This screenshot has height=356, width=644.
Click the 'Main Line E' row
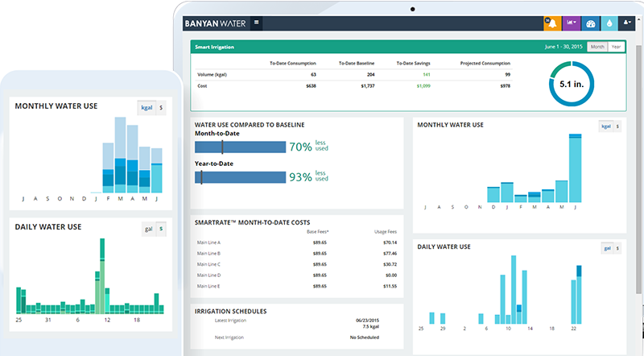point(296,286)
